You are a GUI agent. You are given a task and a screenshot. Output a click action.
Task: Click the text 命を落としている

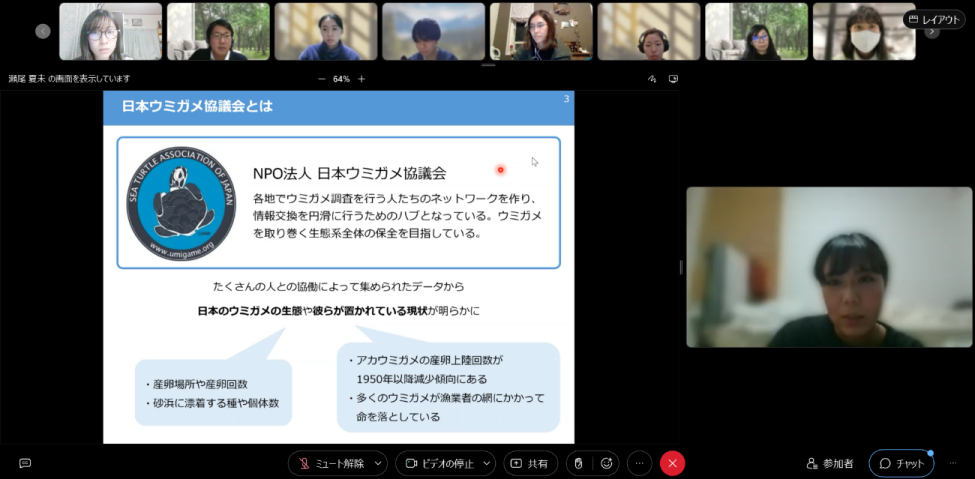click(398, 417)
